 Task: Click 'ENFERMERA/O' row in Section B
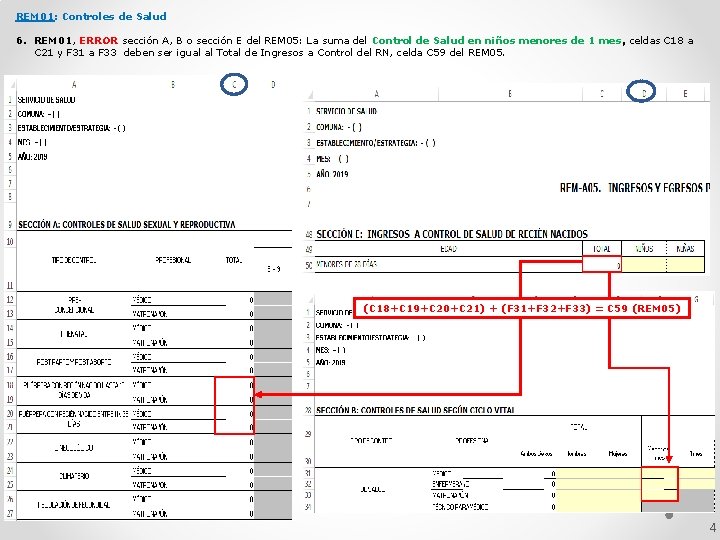450,484
